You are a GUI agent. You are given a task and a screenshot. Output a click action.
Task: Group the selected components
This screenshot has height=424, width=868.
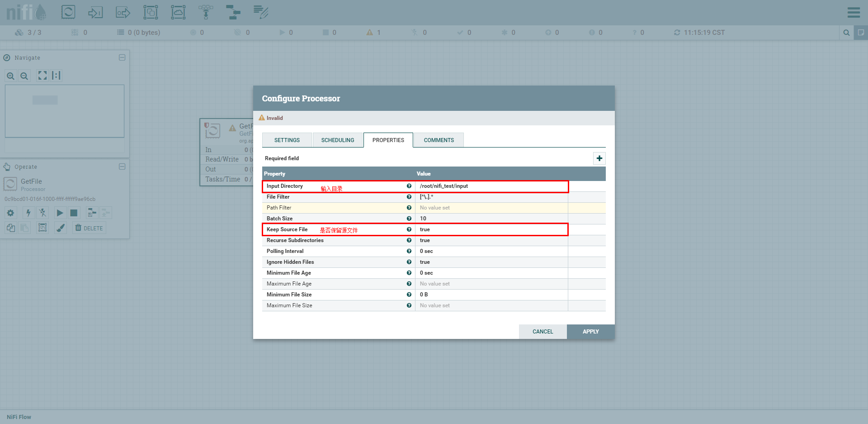pyautogui.click(x=42, y=228)
